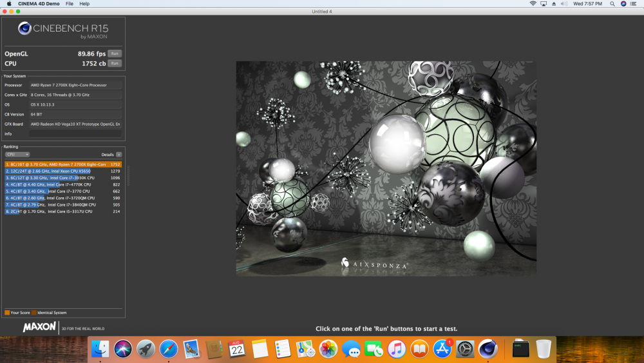Open the Trash from the Dock
The width and height of the screenshot is (644, 363).
point(544,349)
